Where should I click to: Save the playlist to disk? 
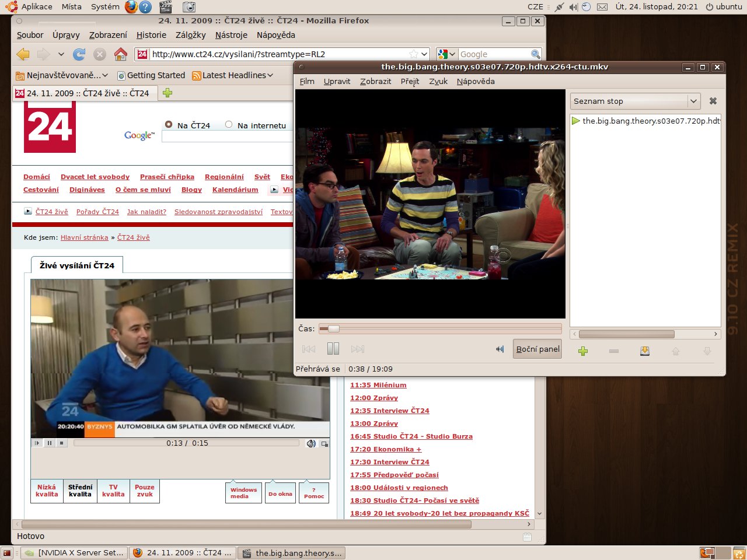645,351
